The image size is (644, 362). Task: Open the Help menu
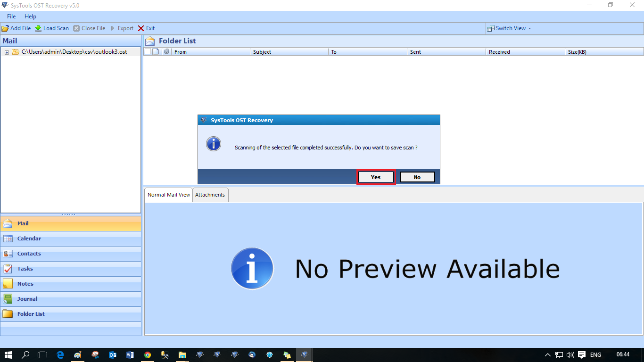click(x=30, y=16)
